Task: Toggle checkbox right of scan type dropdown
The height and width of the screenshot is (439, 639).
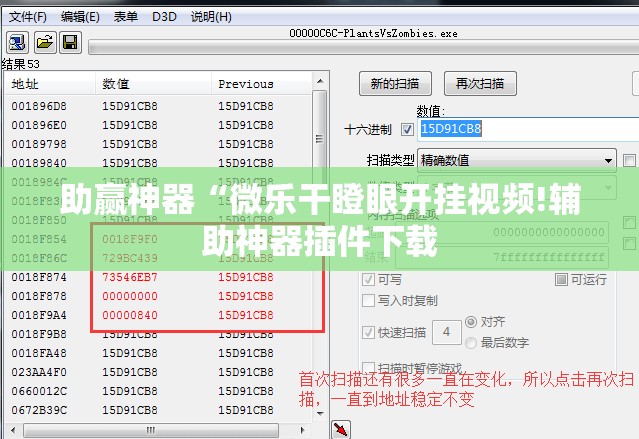Action: point(629,161)
